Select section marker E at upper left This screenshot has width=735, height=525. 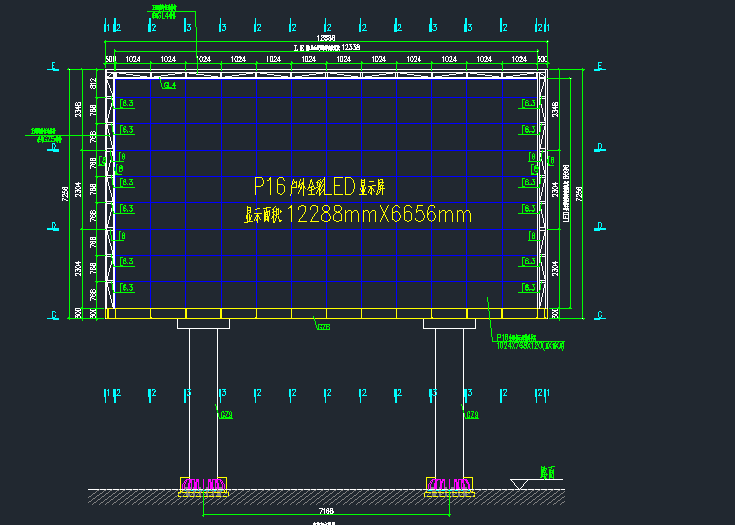pos(52,67)
